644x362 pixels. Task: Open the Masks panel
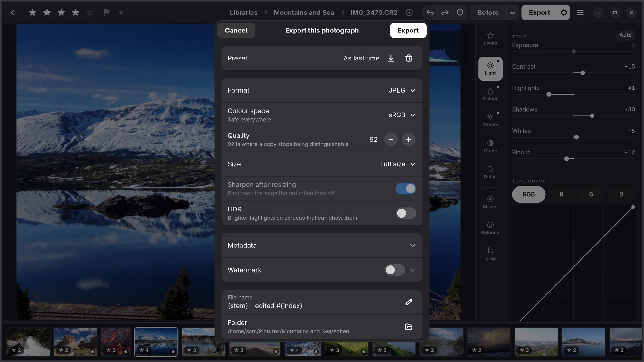pos(490,202)
